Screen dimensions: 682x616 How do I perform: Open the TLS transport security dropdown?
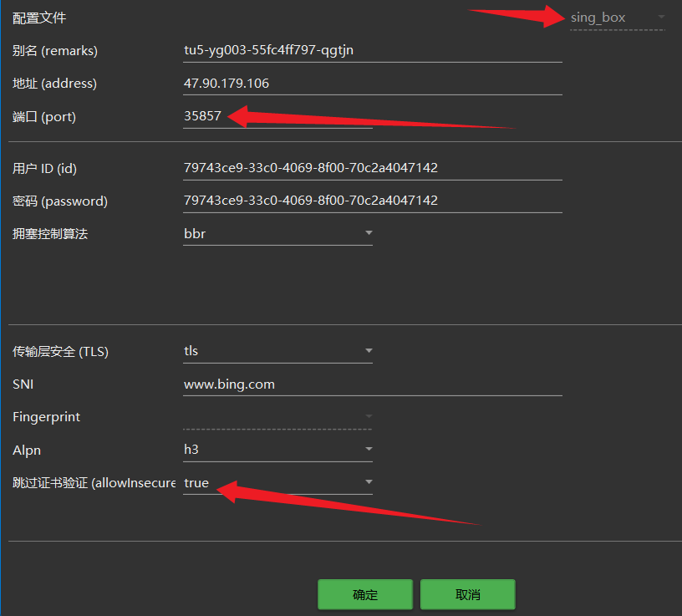point(277,351)
